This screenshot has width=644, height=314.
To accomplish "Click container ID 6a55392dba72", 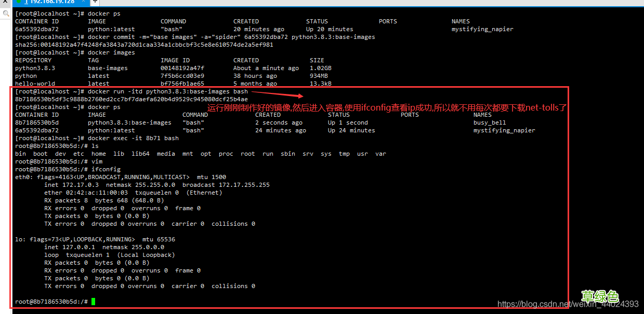I will click(35, 29).
